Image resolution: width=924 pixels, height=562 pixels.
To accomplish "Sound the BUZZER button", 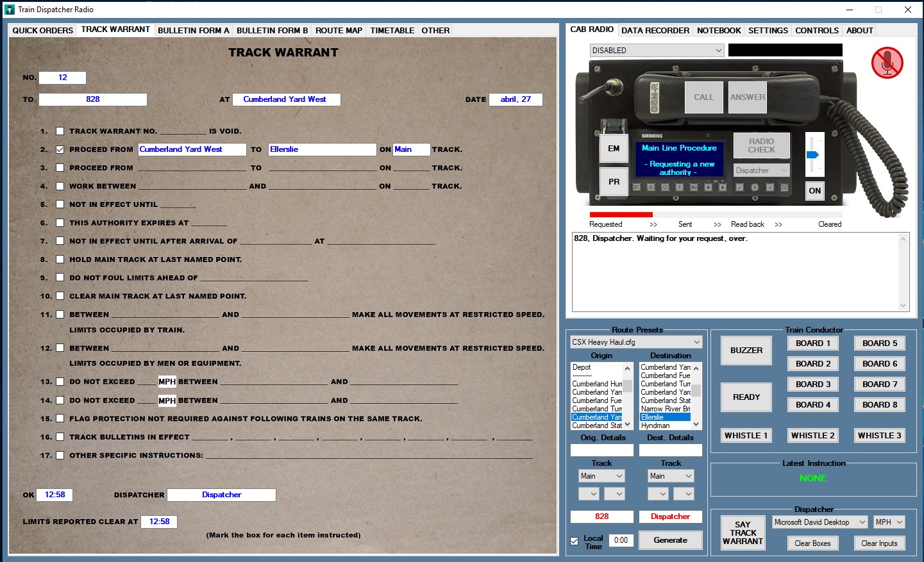I will click(x=746, y=351).
